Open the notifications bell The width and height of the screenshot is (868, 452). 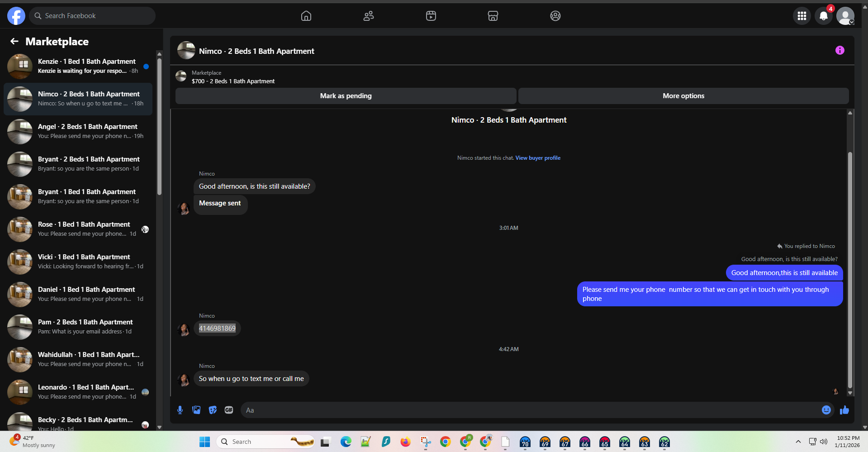click(824, 16)
